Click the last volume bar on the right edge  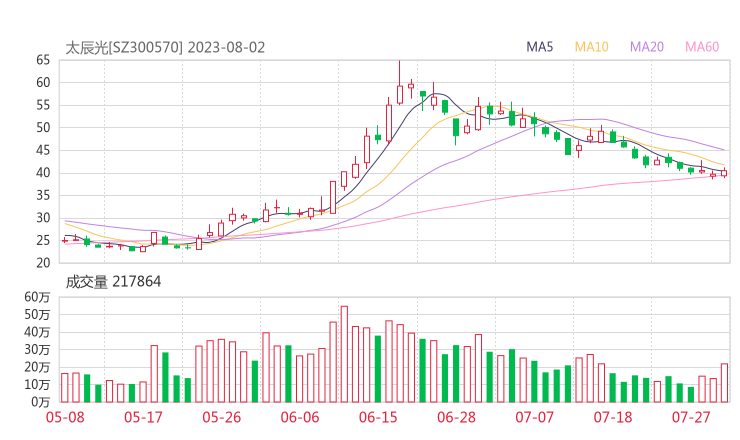coord(724,383)
